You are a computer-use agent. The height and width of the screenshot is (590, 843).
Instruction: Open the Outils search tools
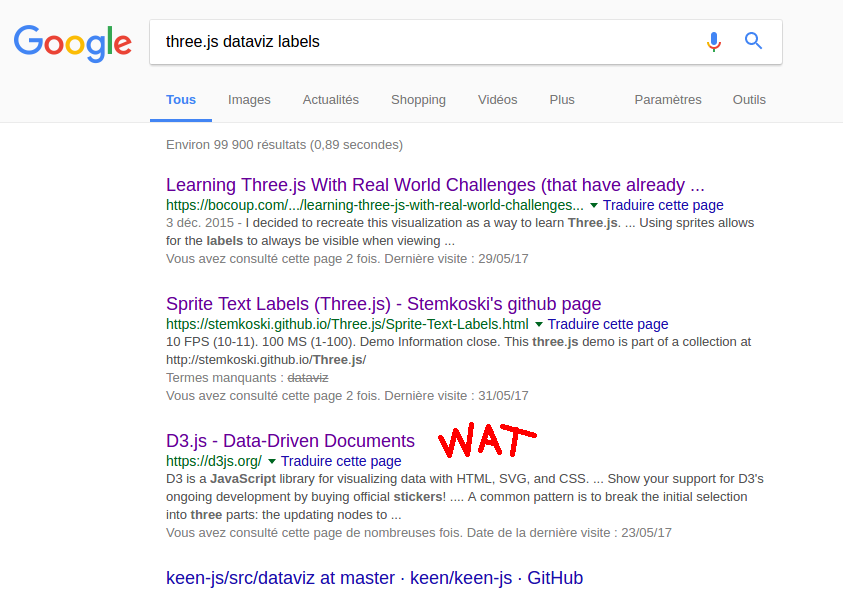click(x=749, y=100)
